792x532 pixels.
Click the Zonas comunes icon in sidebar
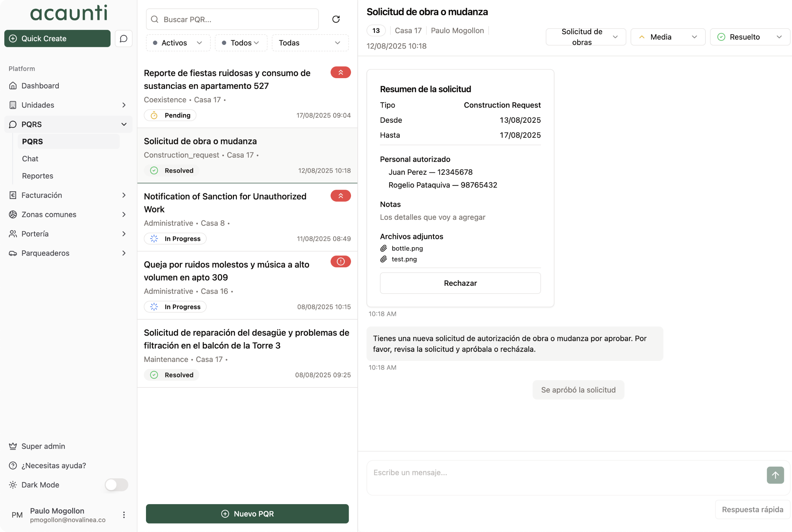(13, 214)
